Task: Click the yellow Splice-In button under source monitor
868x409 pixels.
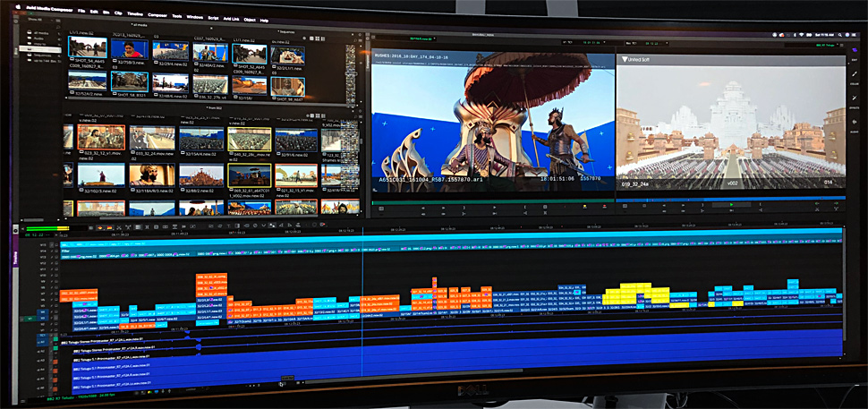Action: pos(583,207)
